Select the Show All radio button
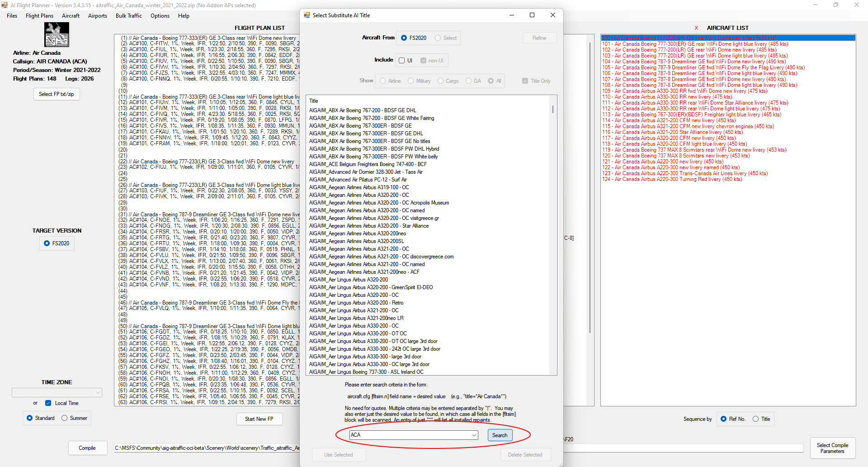The height and width of the screenshot is (467, 868). [491, 81]
